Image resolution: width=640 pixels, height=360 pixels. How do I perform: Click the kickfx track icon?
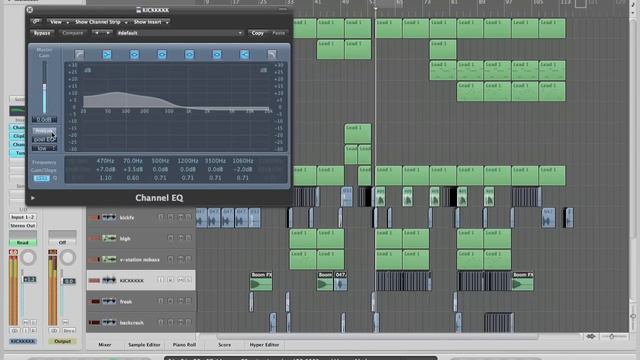109,217
